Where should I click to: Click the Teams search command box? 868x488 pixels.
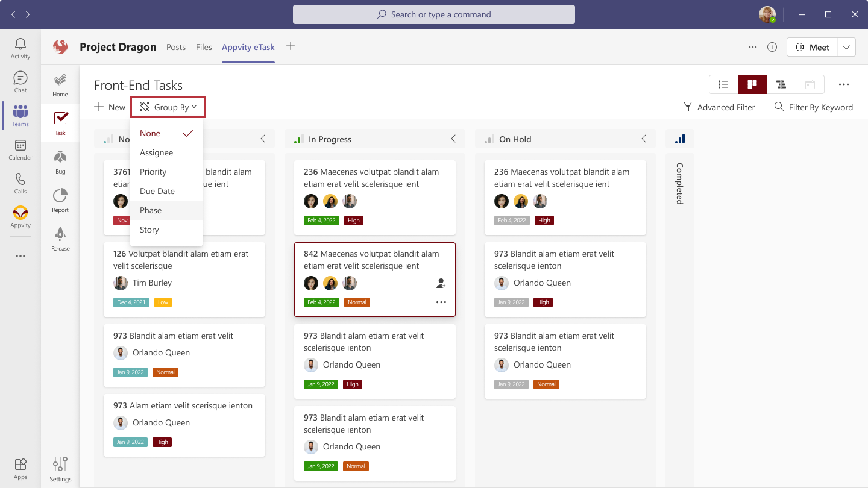point(433,14)
